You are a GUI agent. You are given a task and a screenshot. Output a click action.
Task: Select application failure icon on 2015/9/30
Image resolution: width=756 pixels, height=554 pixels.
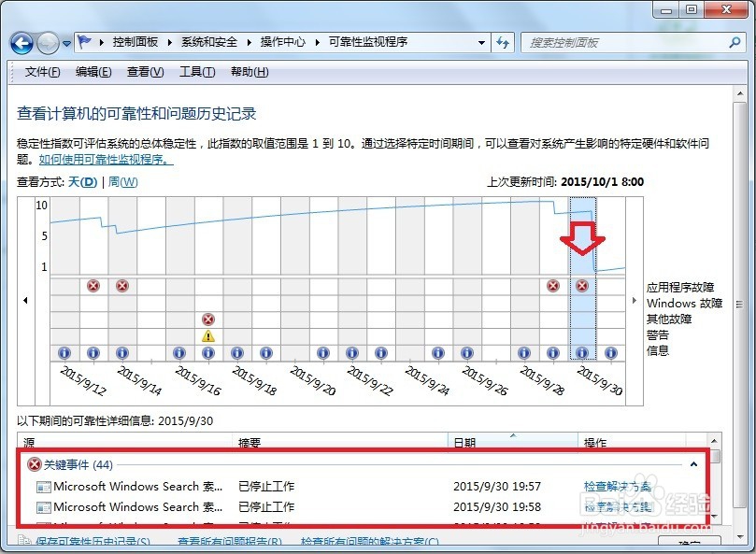pyautogui.click(x=582, y=286)
